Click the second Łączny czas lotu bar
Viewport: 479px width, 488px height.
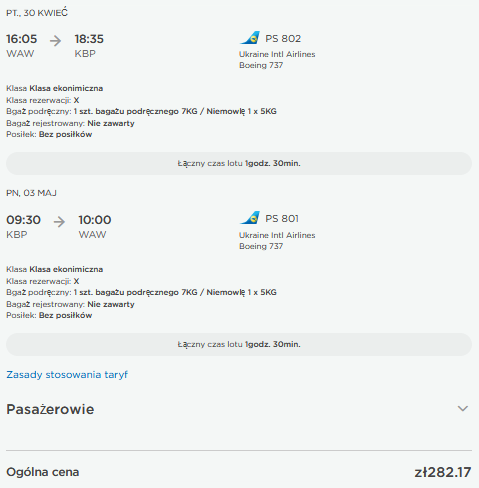(239, 344)
